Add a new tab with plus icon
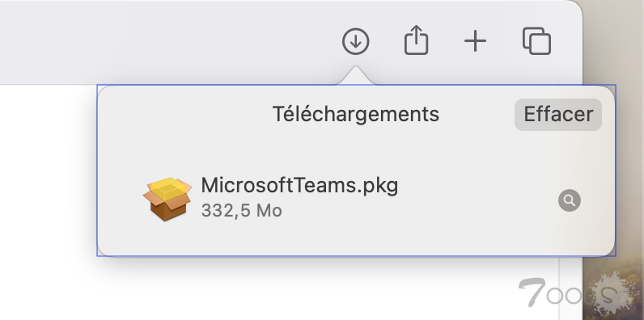The height and width of the screenshot is (320, 644). point(475,41)
